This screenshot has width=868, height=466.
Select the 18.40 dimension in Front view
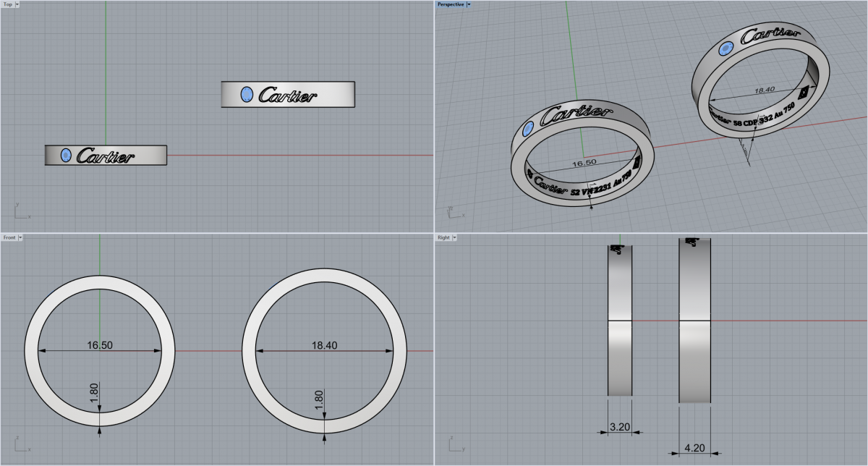coord(323,345)
